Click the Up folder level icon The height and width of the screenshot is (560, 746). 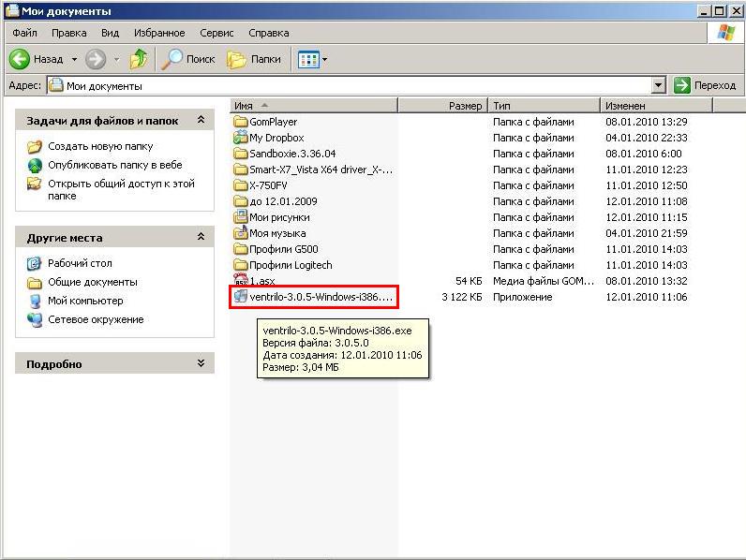click(x=139, y=59)
